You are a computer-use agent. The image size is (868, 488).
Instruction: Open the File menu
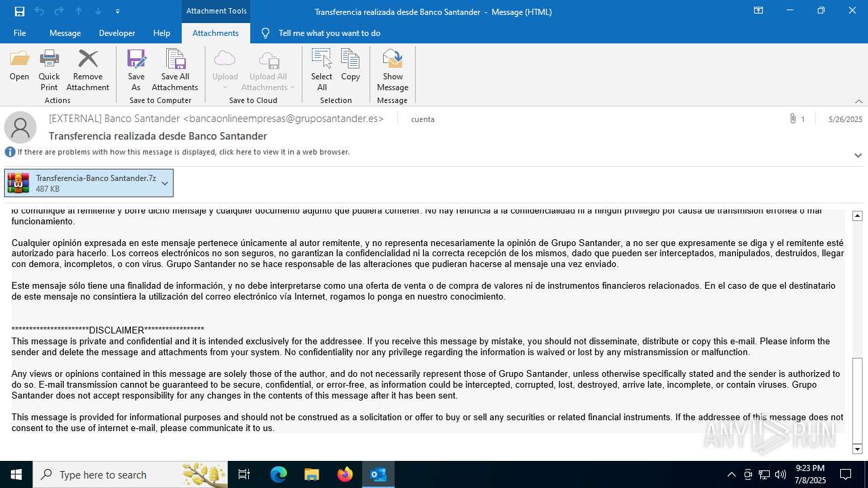point(20,33)
